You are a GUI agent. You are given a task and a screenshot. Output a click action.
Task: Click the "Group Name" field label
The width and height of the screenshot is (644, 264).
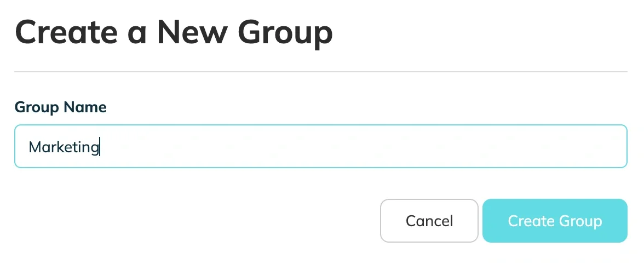pyautogui.click(x=60, y=107)
